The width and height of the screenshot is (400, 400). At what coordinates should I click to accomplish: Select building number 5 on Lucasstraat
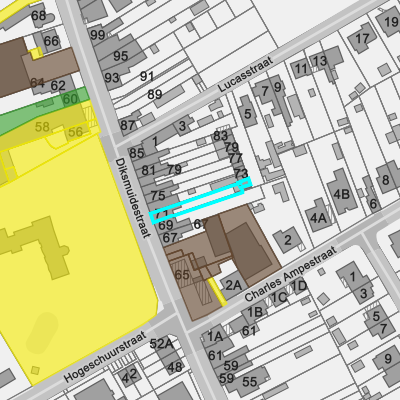coord(247,113)
